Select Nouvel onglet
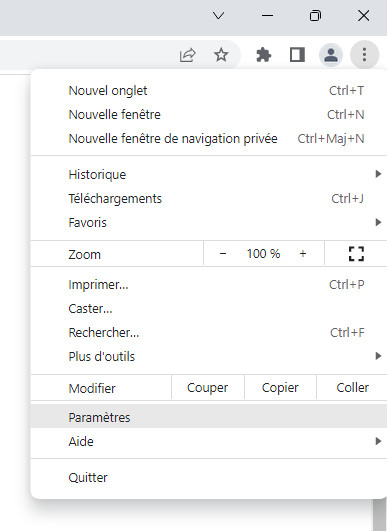 pos(209,91)
